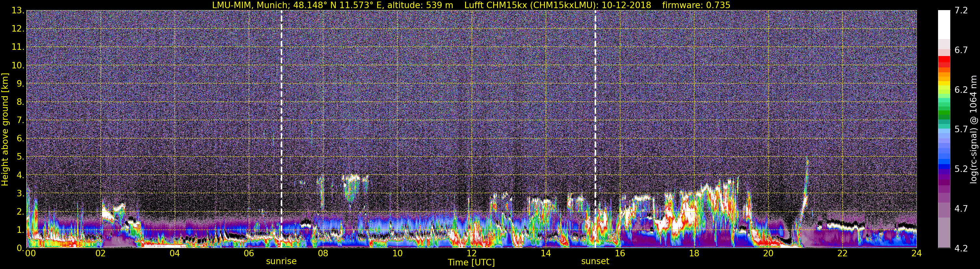Click the height axis tick label 8.
This screenshot has height=269, width=980.
(20, 102)
